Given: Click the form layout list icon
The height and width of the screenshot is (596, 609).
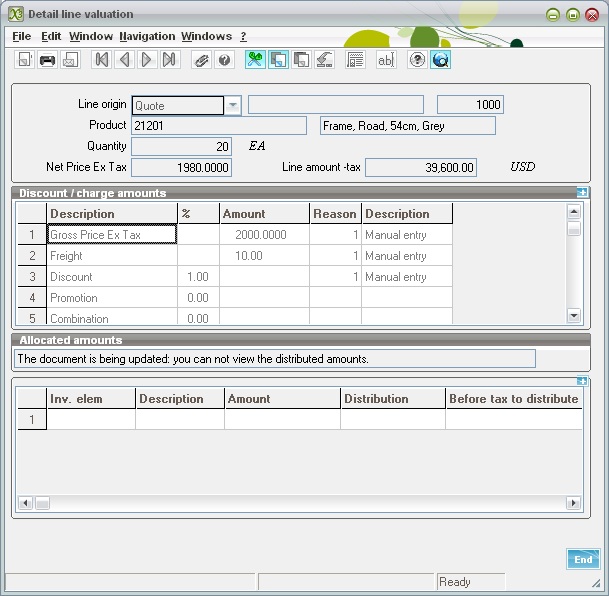Looking at the screenshot, I should (x=355, y=60).
